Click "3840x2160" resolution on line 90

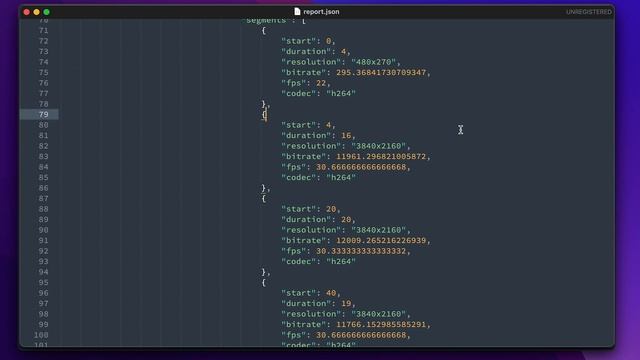tap(378, 230)
